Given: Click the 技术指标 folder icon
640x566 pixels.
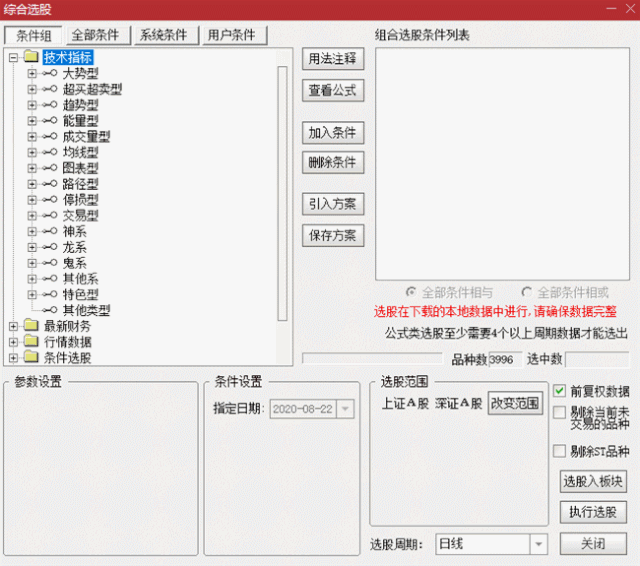Looking at the screenshot, I should 31,57.
